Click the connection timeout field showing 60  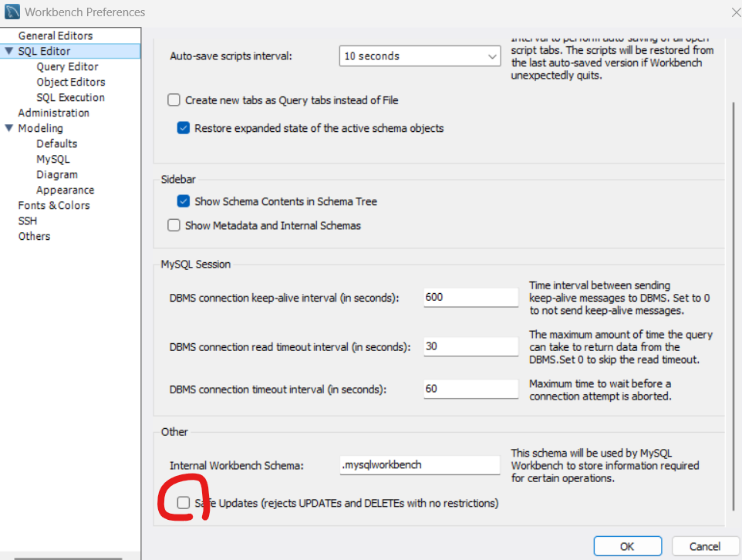point(470,389)
